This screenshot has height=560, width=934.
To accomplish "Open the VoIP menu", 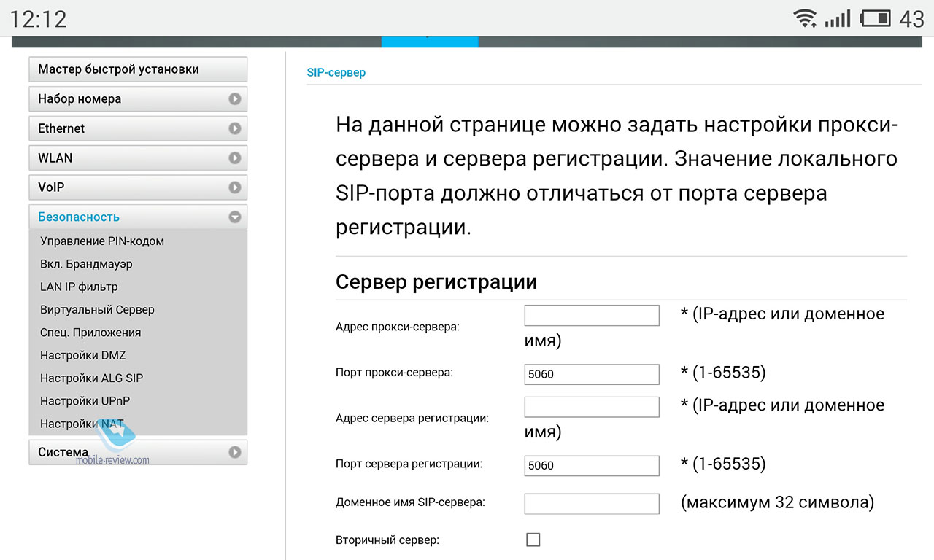I will [138, 187].
